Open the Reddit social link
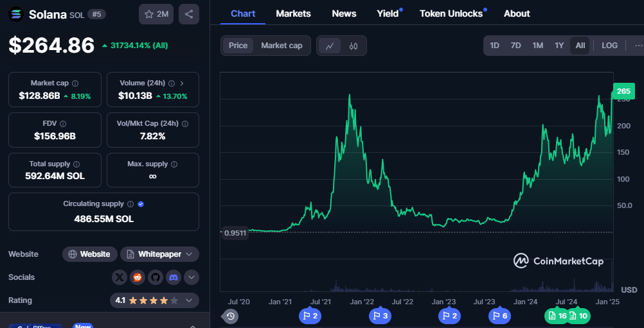644x328 pixels. [138, 277]
